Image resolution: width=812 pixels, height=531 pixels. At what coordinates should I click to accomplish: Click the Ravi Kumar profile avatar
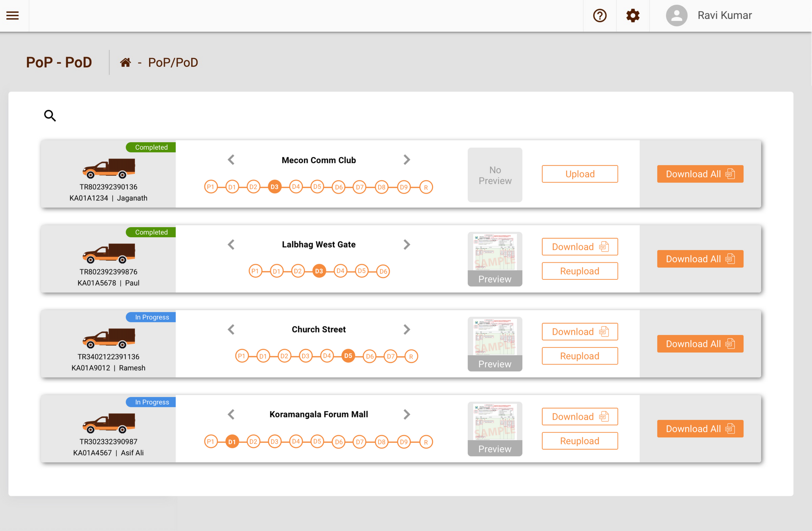coord(676,15)
